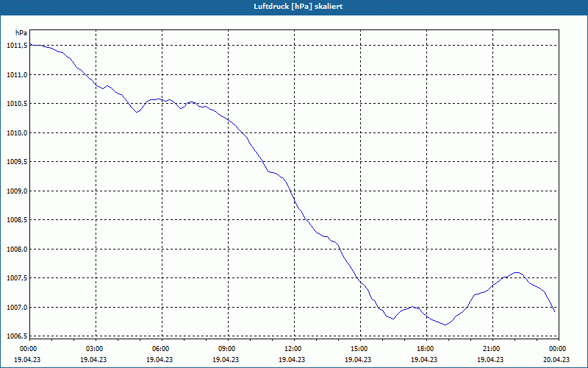Click the 03:00 time axis label
Viewport: 588px width, 368px height.
tap(96, 349)
